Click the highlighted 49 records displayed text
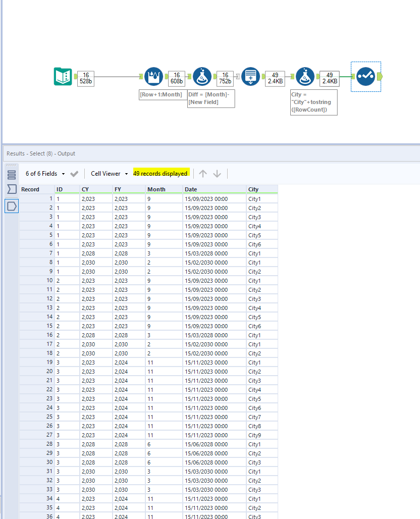 point(160,173)
